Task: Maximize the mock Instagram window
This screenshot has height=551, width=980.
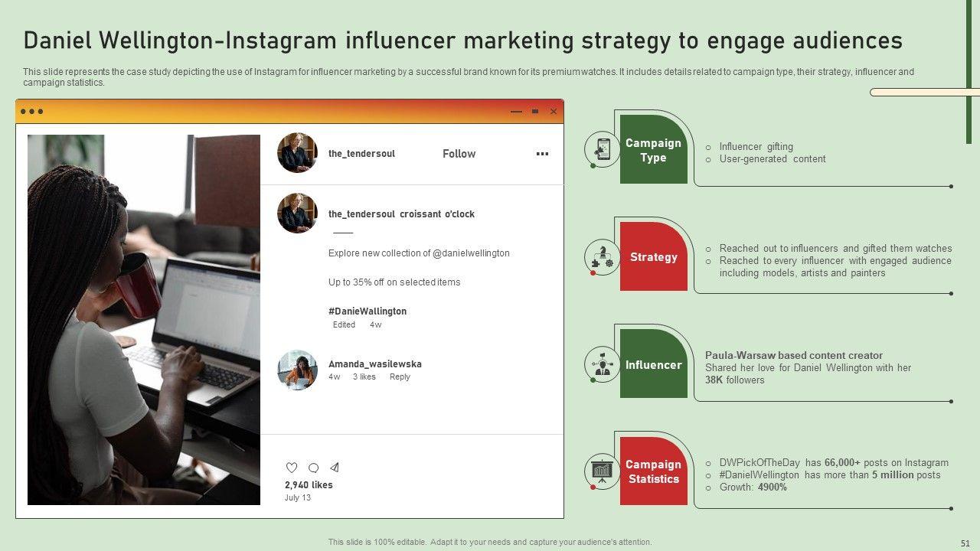Action: 535,112
